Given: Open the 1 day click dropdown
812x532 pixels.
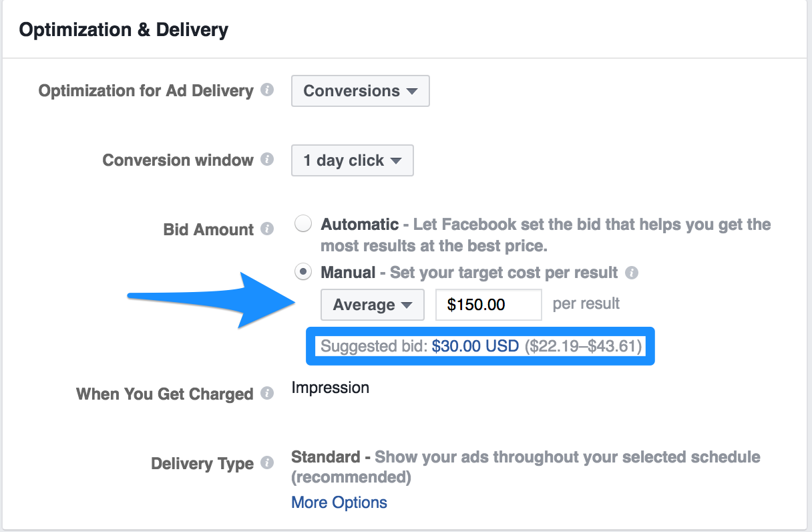Looking at the screenshot, I should (353, 160).
